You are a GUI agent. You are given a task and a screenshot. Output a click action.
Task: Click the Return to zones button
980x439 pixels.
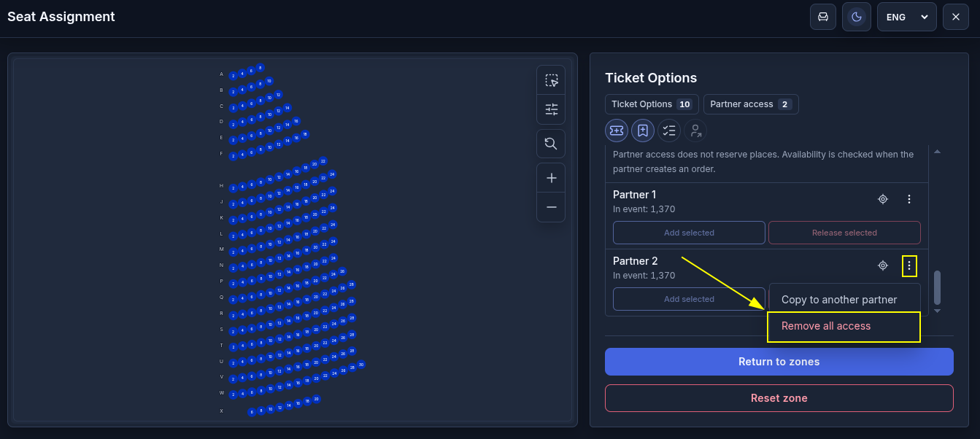point(779,362)
